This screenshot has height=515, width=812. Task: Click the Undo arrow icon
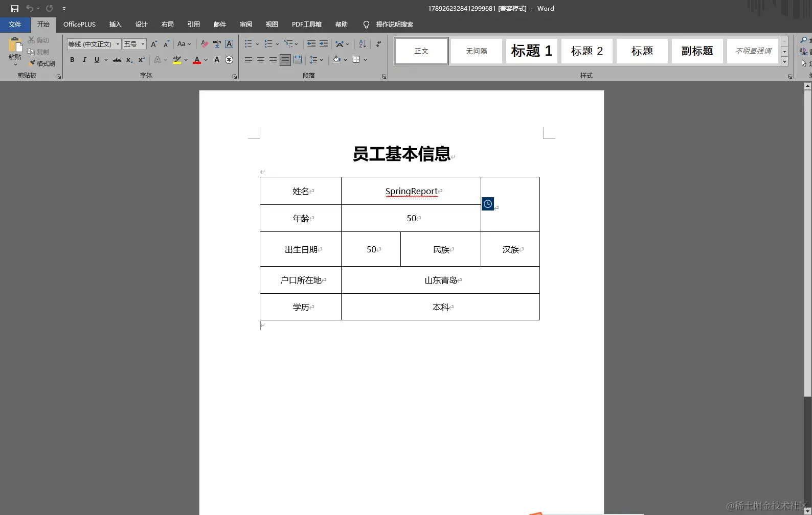pyautogui.click(x=30, y=9)
